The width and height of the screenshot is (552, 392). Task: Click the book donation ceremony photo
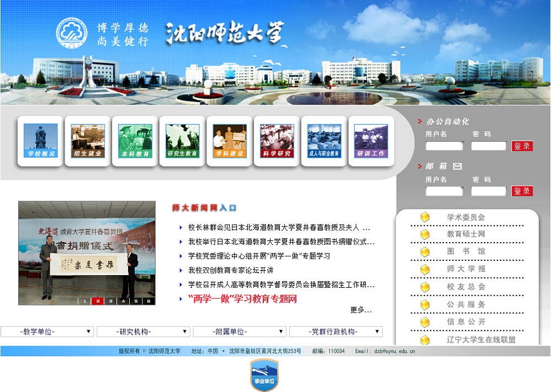coord(87,253)
